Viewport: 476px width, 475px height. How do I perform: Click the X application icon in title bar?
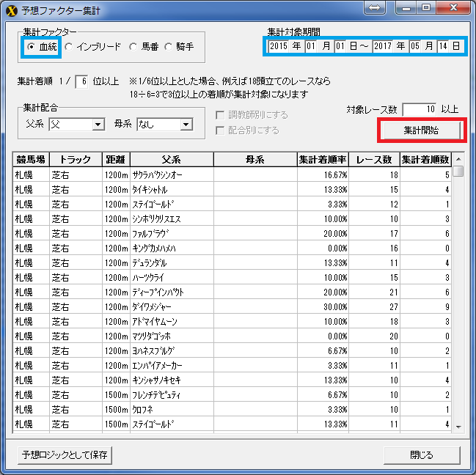12,10
